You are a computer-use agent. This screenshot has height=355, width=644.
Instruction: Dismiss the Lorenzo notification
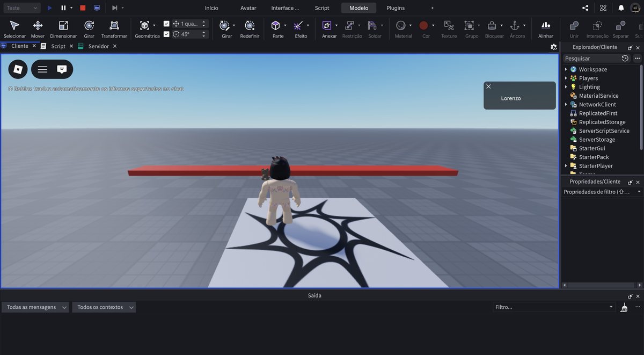click(488, 86)
